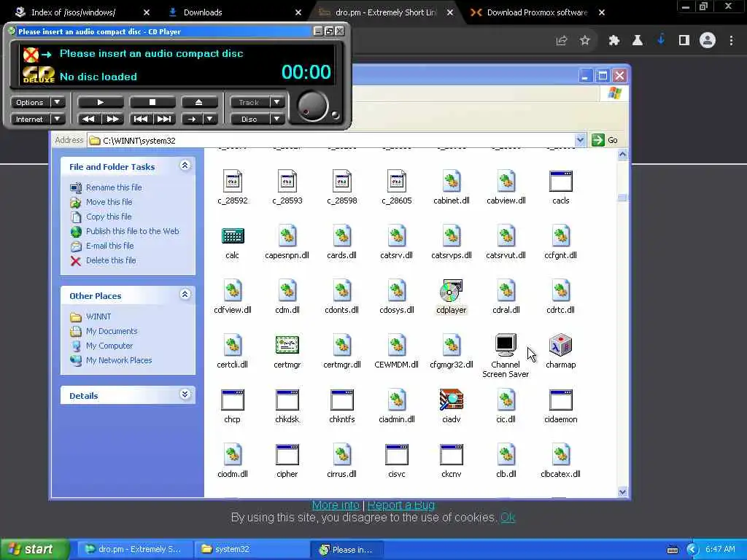Select the ciadv magnifier icon

click(451, 400)
